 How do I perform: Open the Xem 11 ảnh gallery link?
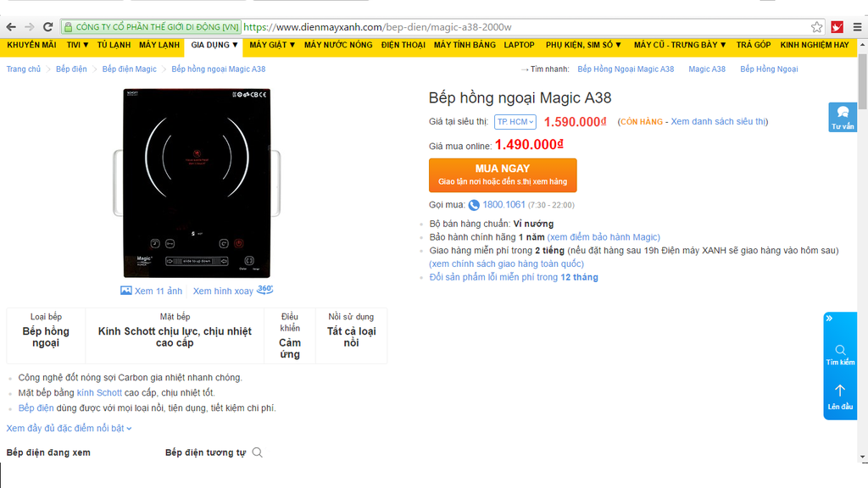[159, 291]
